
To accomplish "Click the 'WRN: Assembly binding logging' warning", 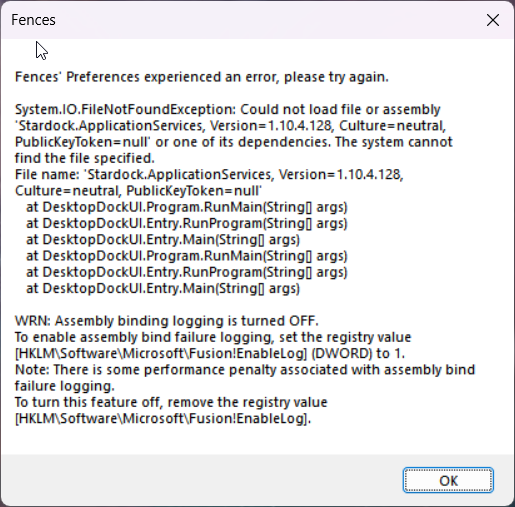I will [167, 321].
